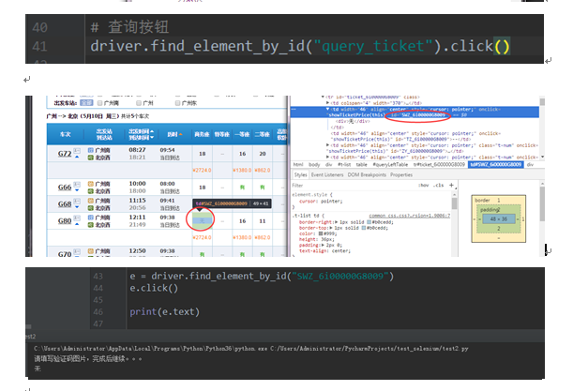Open the Event Listeners tab
The height and width of the screenshot is (391, 588).
pyautogui.click(x=327, y=175)
